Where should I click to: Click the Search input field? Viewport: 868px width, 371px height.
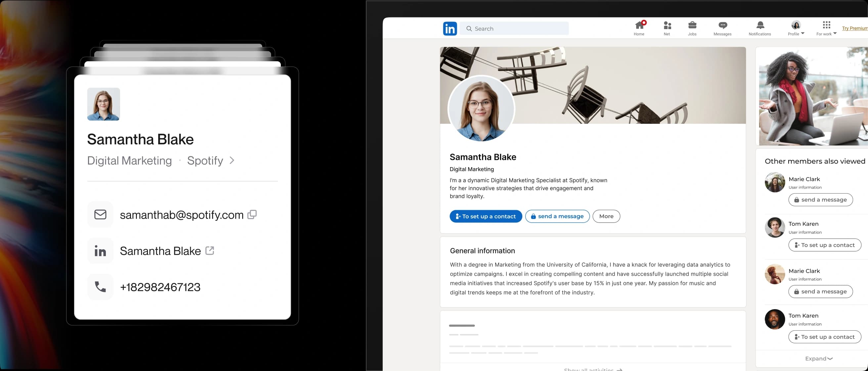[x=514, y=28]
